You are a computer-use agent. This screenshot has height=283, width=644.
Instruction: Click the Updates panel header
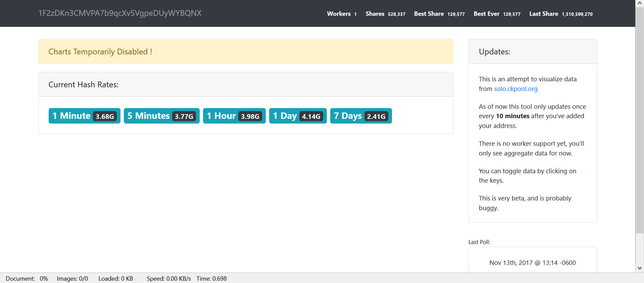point(532,52)
